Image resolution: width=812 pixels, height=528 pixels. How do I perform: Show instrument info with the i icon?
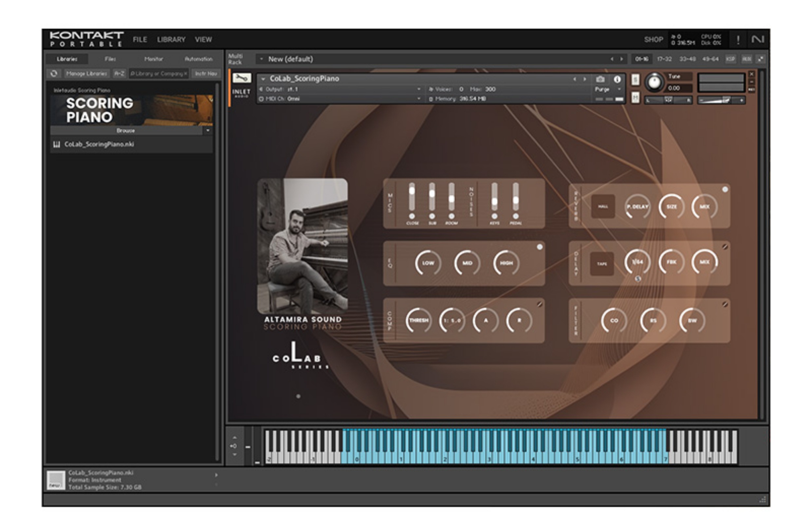617,79
